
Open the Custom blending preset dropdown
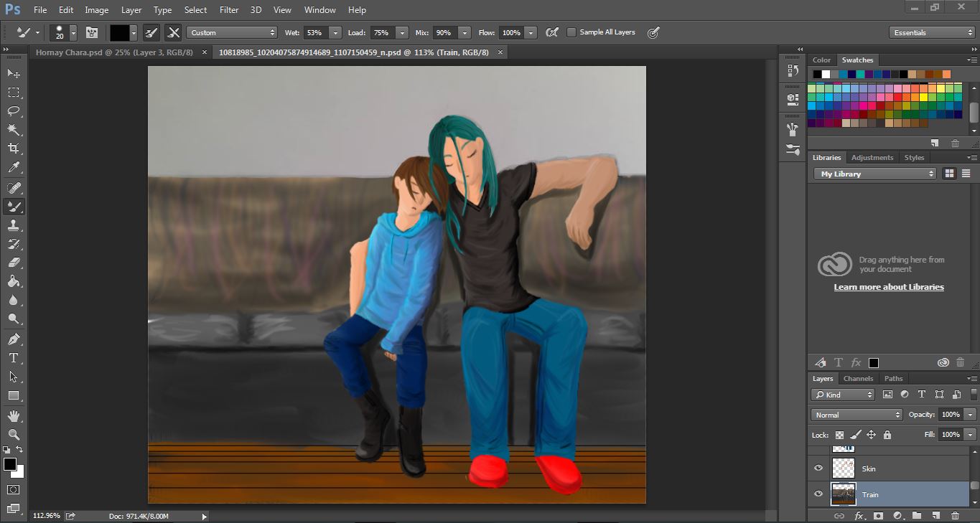coord(231,32)
